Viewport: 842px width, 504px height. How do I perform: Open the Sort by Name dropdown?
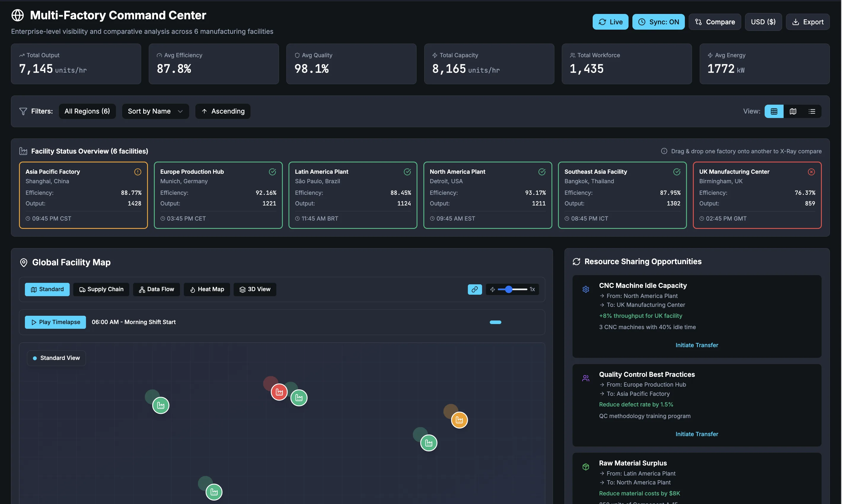coord(156,111)
